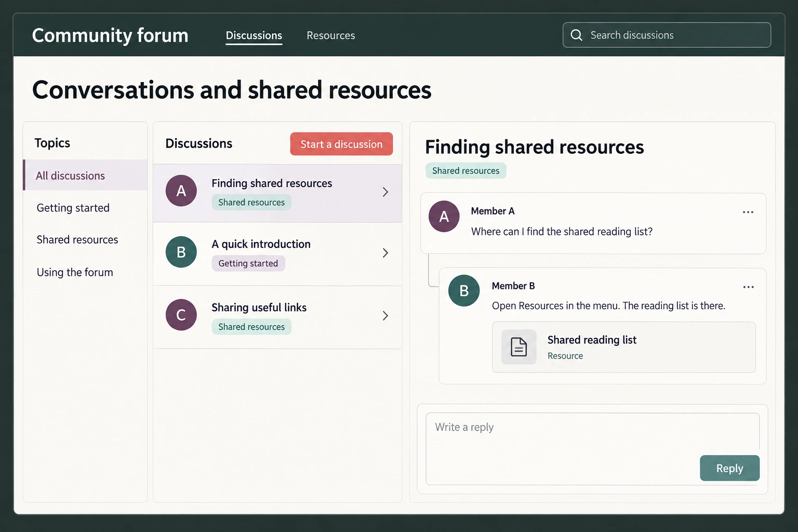Click the search magnifier icon
Image resolution: width=798 pixels, height=532 pixels.
point(576,35)
